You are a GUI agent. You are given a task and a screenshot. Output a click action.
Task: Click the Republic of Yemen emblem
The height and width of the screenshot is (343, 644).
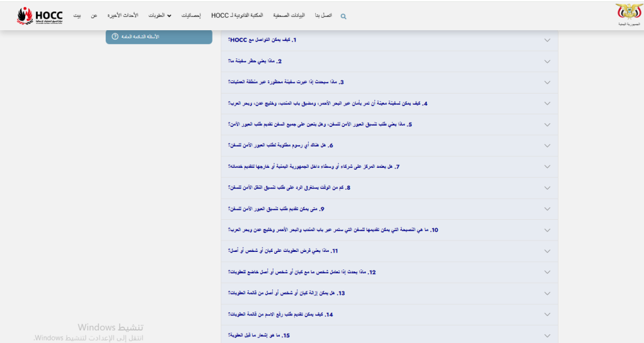(630, 14)
